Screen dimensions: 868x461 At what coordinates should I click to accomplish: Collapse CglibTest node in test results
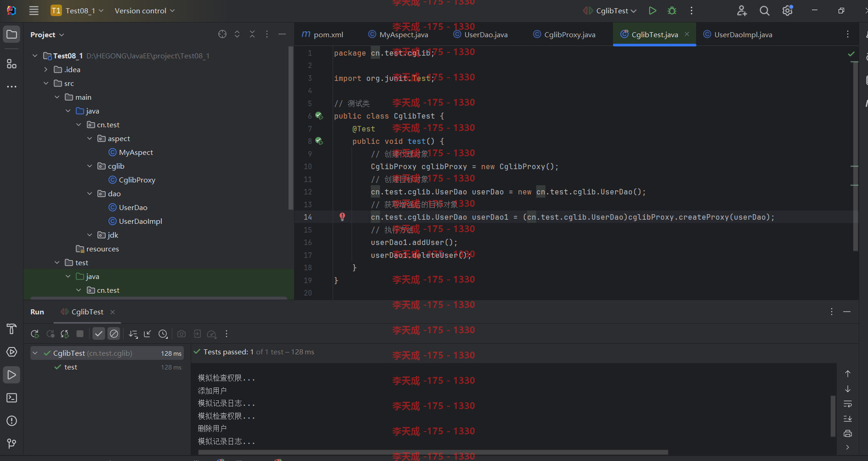pyautogui.click(x=35, y=353)
